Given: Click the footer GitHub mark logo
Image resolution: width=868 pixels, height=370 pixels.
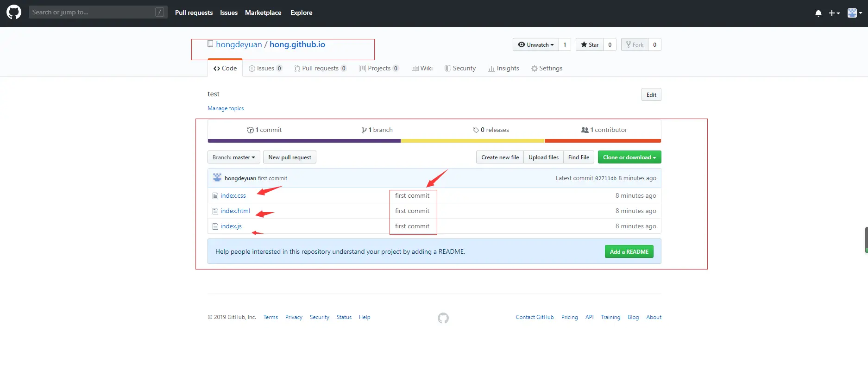Looking at the screenshot, I should (x=443, y=318).
